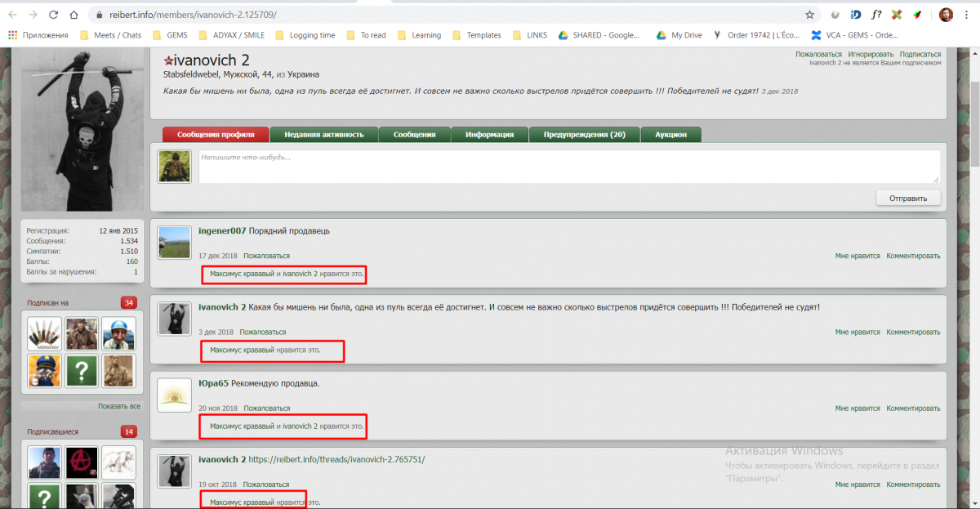Type in the Напишите что-нибудь message field

568,166
